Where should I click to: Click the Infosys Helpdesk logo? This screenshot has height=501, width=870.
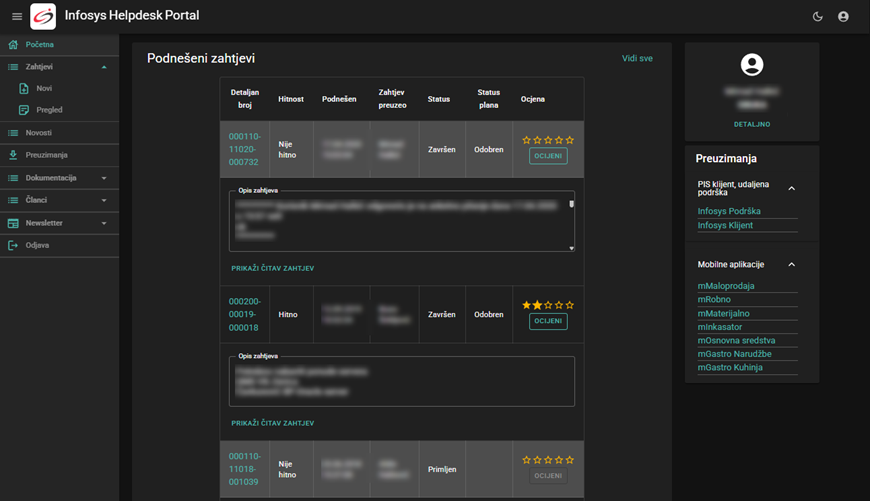click(43, 16)
